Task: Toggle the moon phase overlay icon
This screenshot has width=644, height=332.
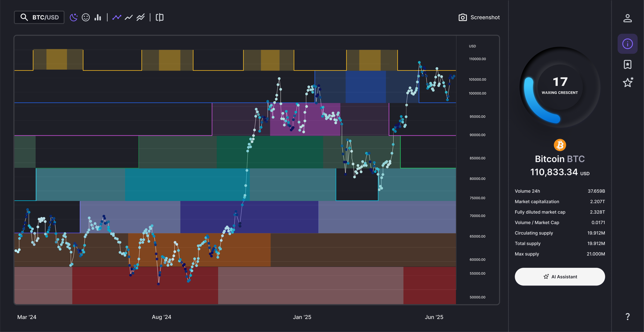Action: click(74, 17)
